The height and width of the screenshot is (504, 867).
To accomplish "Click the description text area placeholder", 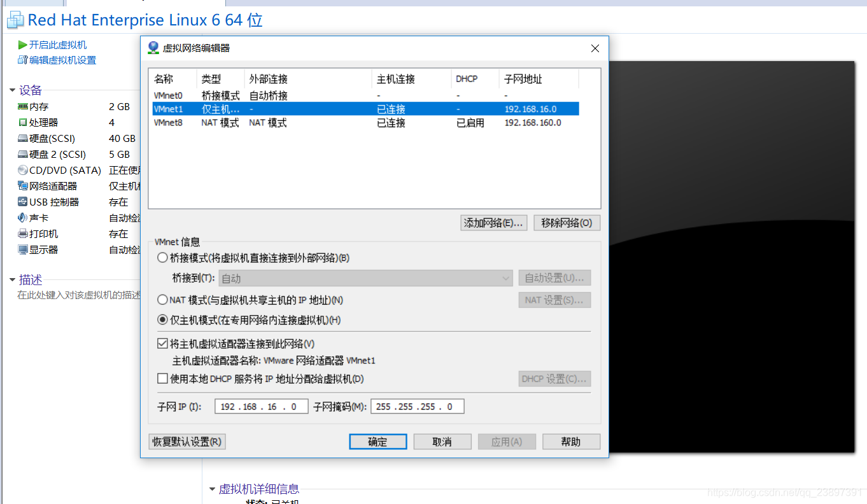I will [x=79, y=295].
